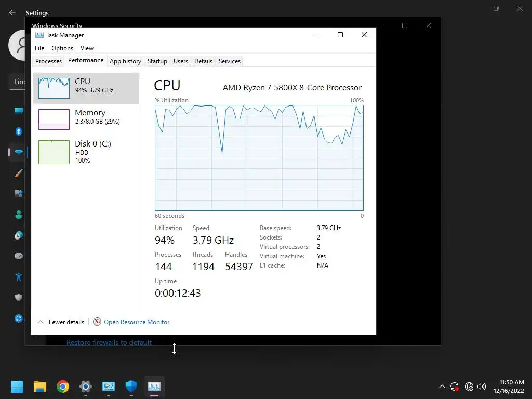This screenshot has height=399, width=532.
Task: Click the Resource Monitor gauge icon
Action: [97, 322]
